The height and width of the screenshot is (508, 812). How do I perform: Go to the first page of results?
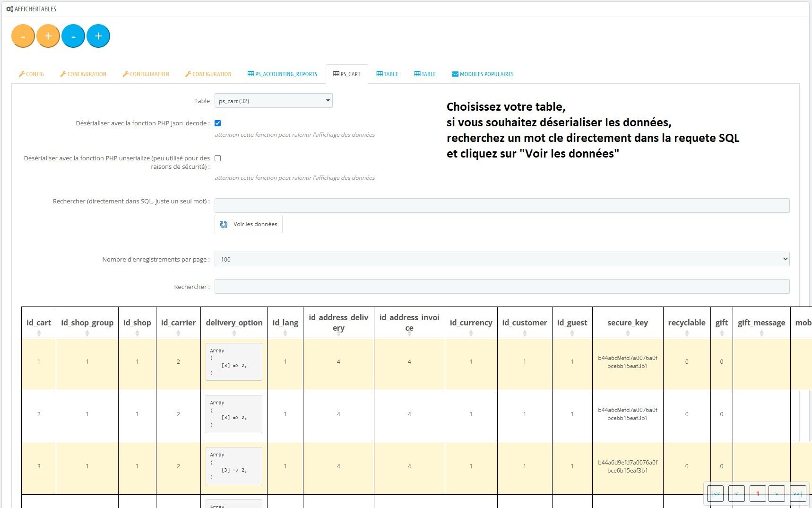tap(716, 494)
